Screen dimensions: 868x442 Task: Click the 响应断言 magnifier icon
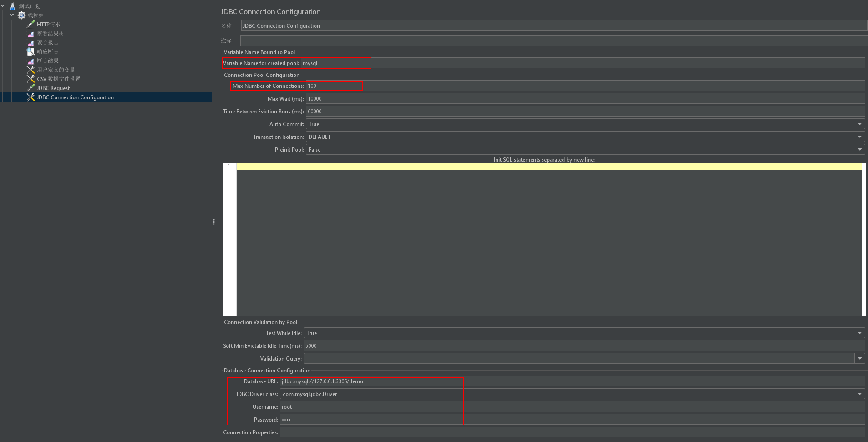point(31,51)
